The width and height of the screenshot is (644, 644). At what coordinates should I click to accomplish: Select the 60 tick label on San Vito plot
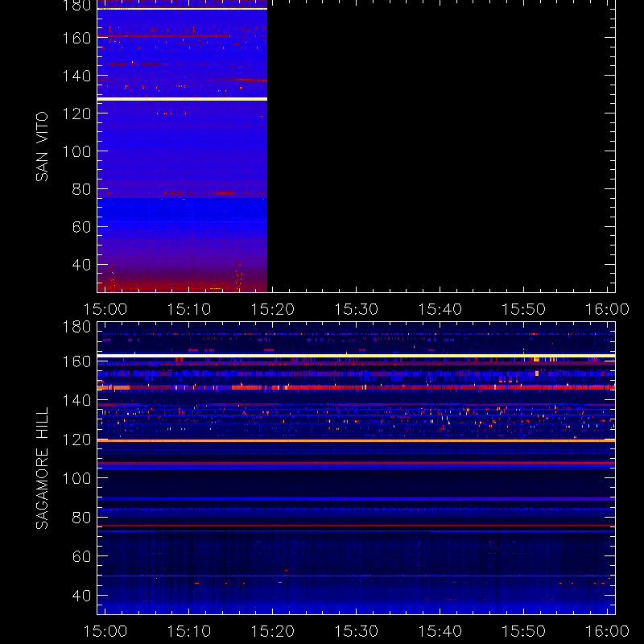point(81,227)
